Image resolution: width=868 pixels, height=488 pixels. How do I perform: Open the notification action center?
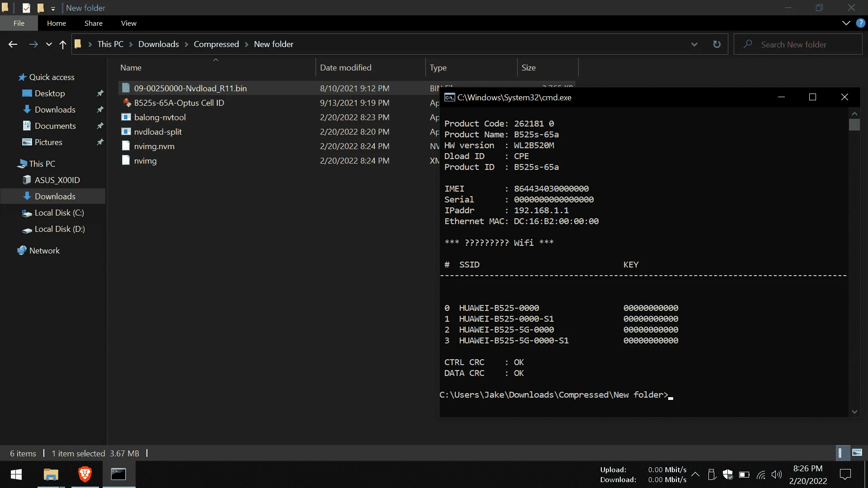(x=845, y=474)
